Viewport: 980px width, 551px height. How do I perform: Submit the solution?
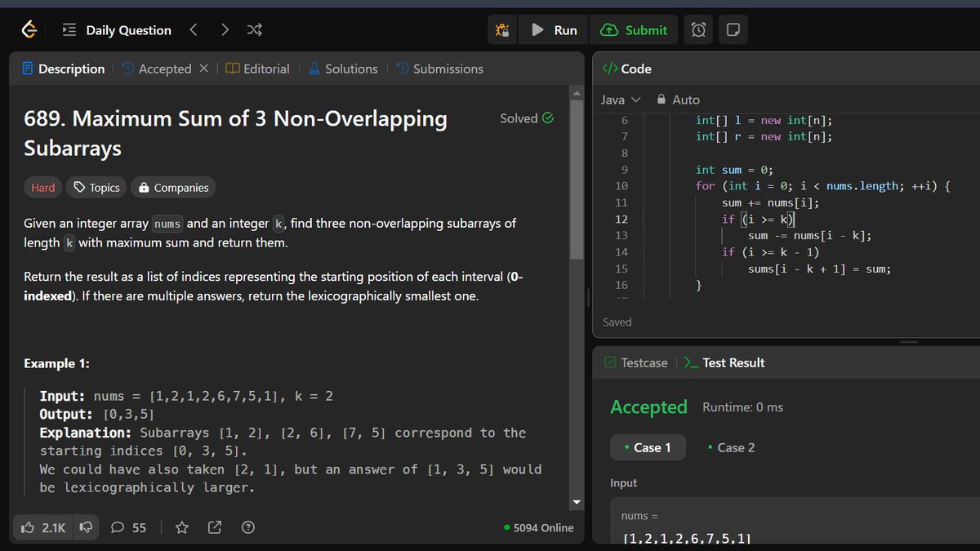[635, 30]
